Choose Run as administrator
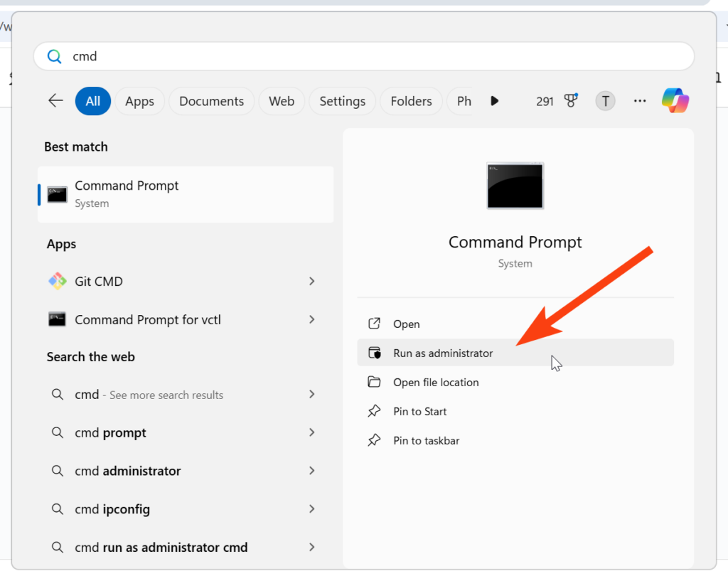Viewport: 728px width, 581px height. click(x=443, y=353)
